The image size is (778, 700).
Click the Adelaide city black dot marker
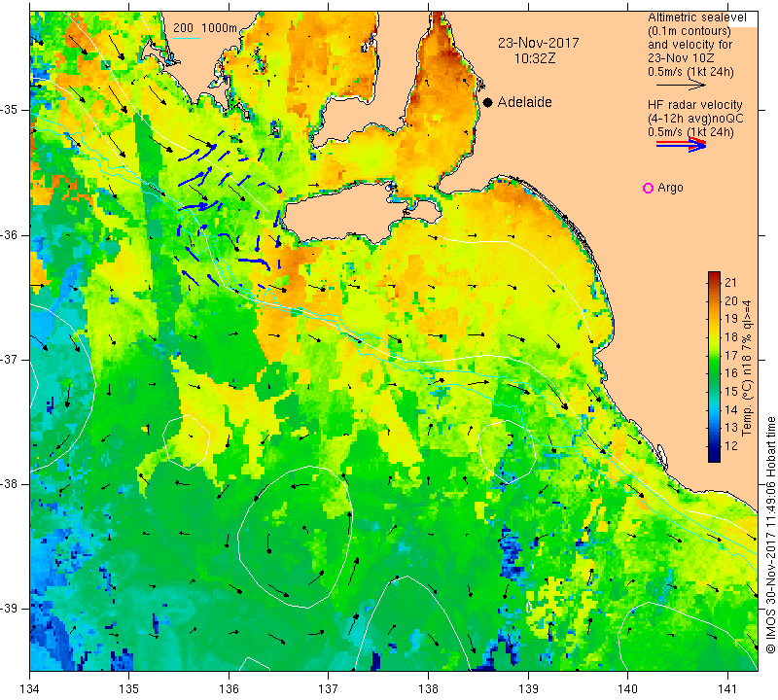[x=488, y=102]
